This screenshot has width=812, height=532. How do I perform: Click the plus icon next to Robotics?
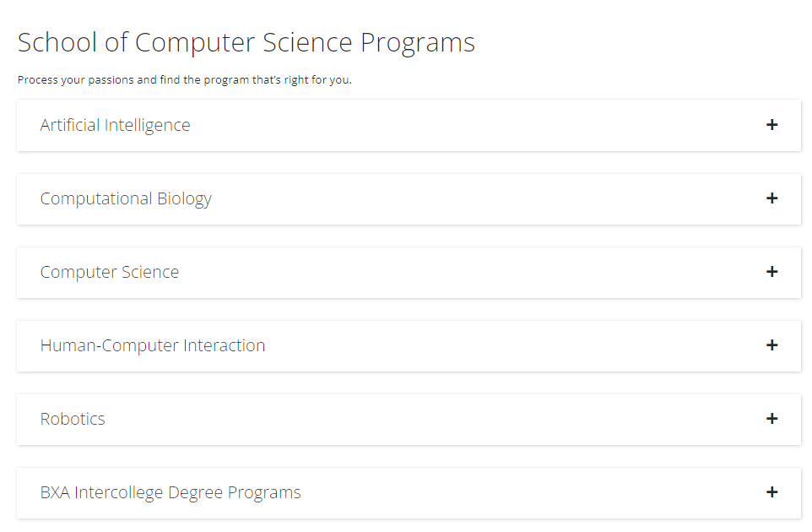click(771, 419)
